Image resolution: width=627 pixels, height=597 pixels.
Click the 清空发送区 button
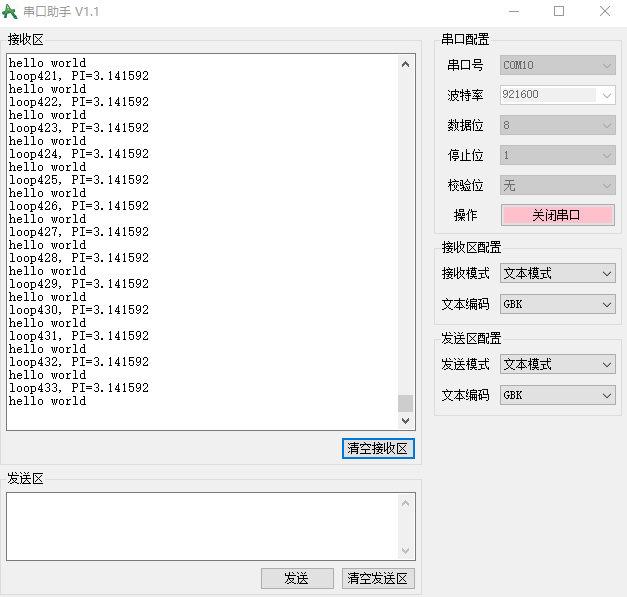pyautogui.click(x=378, y=578)
